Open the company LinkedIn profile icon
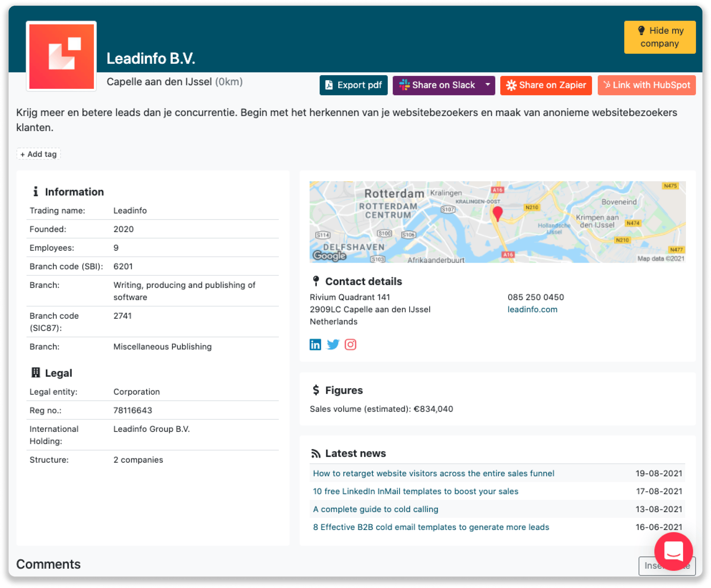Image resolution: width=711 pixels, height=588 pixels. [x=315, y=345]
